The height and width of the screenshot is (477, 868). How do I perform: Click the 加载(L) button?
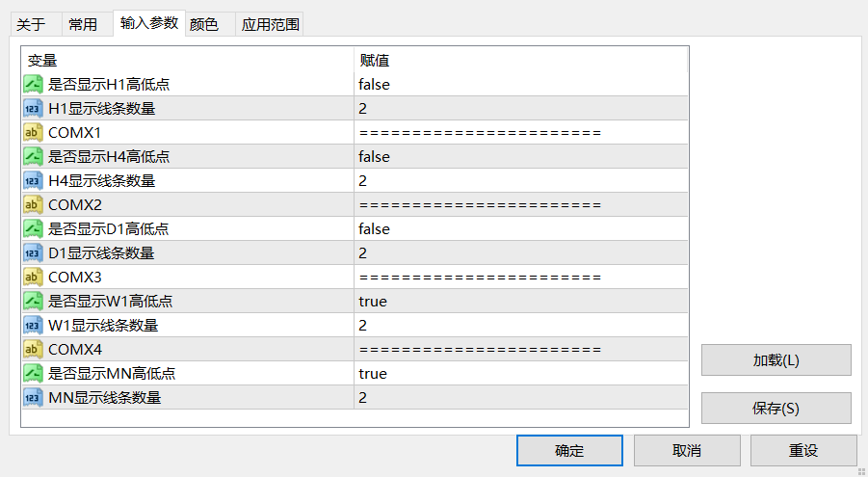(x=776, y=360)
